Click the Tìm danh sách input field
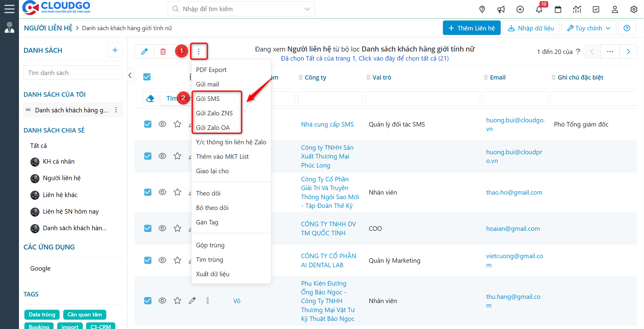Viewport: 644px width, 329px height. (x=73, y=73)
